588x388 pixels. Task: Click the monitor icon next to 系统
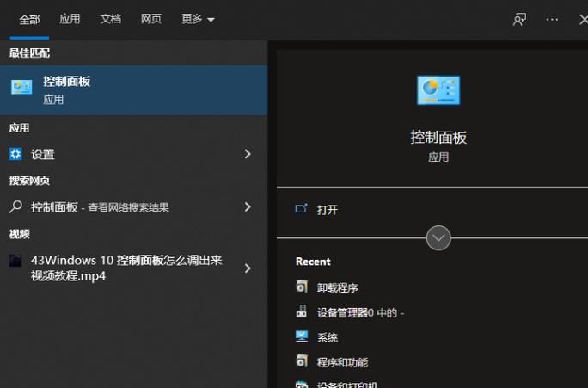click(302, 336)
